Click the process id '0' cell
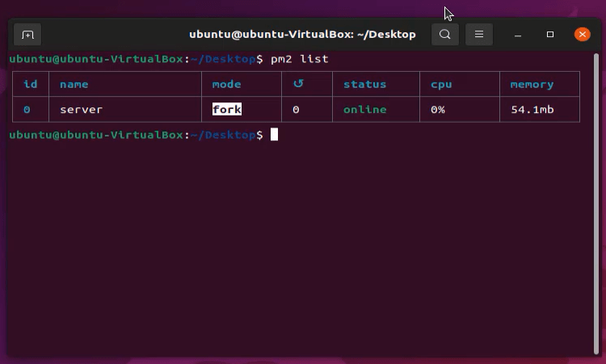This screenshot has width=606, height=364. coord(27,110)
